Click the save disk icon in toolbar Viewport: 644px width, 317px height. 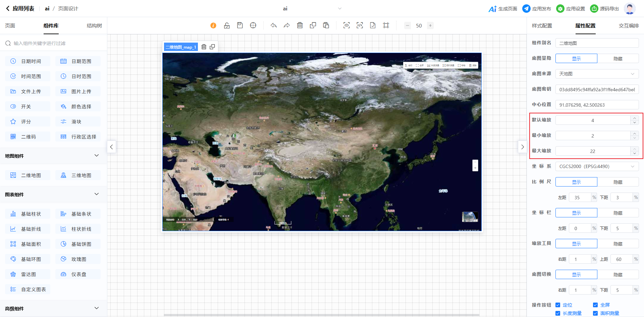pos(240,25)
